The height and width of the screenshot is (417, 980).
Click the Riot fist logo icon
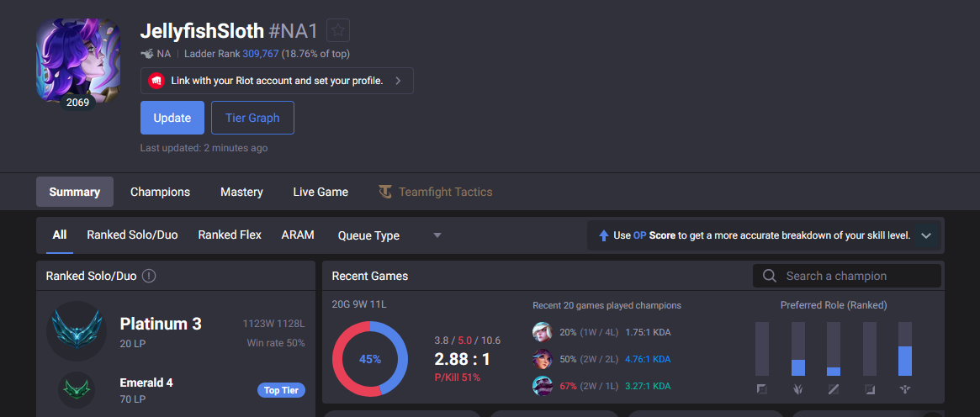(x=156, y=81)
